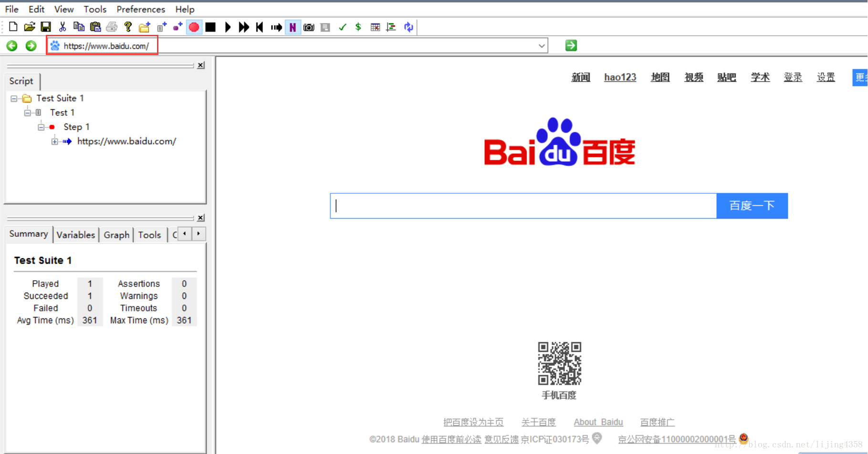Viewport: 868px width, 454px height.
Task: Click the black Stop square button
Action: click(210, 27)
